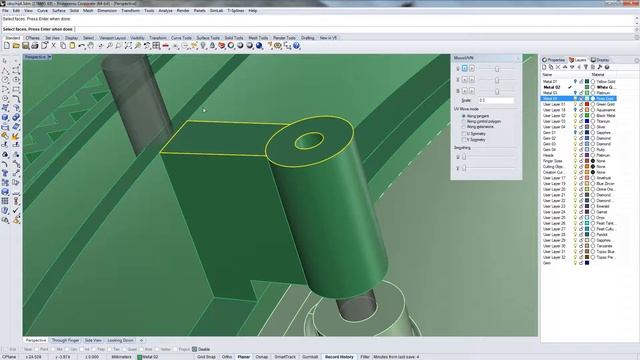Screen dimensions: 640x360
Task: Click the layer Filter funnel icon
Action: pos(586,67)
